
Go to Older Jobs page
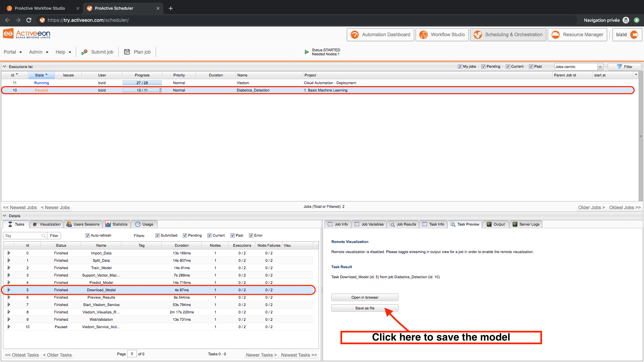coord(591,207)
